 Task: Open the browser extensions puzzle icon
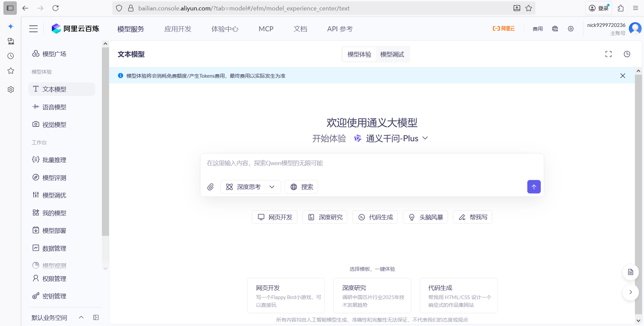point(620,8)
